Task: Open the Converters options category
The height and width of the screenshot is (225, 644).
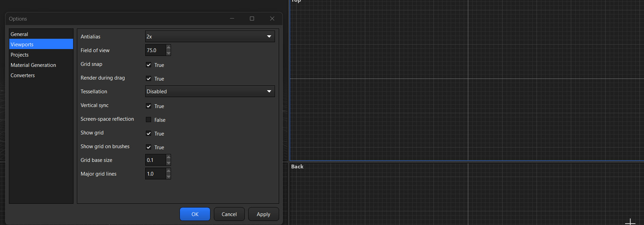Action: [x=41, y=75]
